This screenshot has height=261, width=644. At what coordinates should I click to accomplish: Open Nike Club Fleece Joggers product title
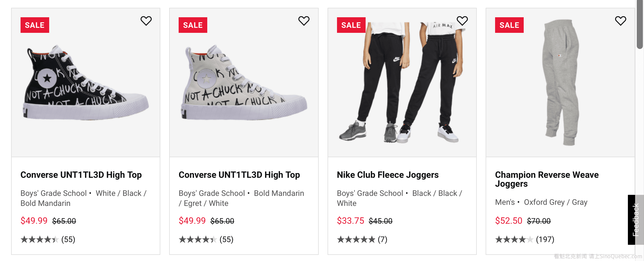(388, 175)
